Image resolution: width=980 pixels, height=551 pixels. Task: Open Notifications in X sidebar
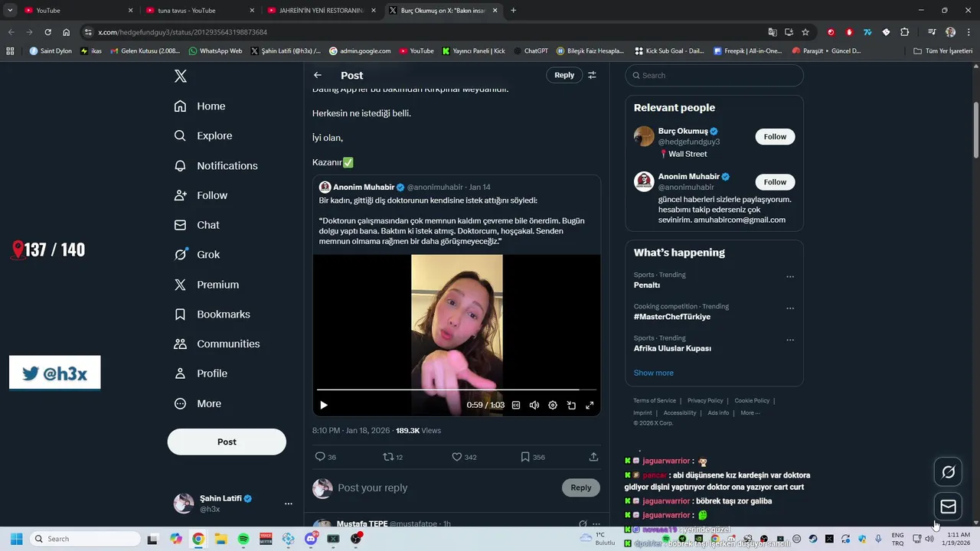coord(216,165)
